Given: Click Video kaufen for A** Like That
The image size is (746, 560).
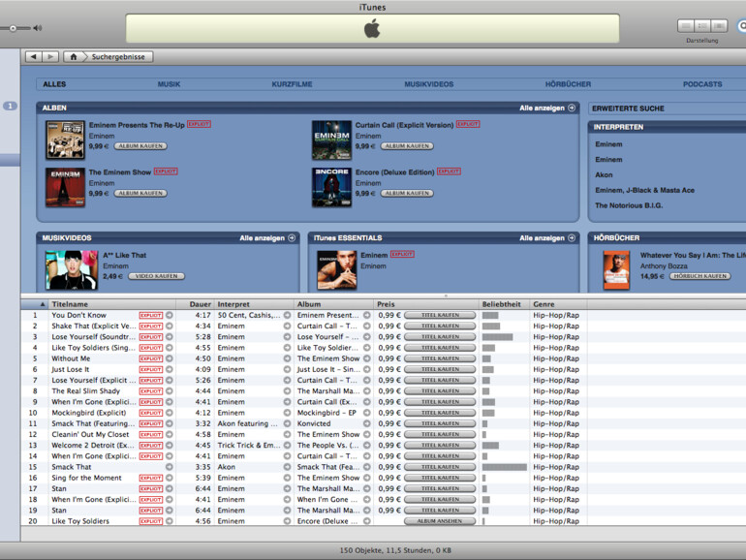Looking at the screenshot, I should click(x=156, y=276).
